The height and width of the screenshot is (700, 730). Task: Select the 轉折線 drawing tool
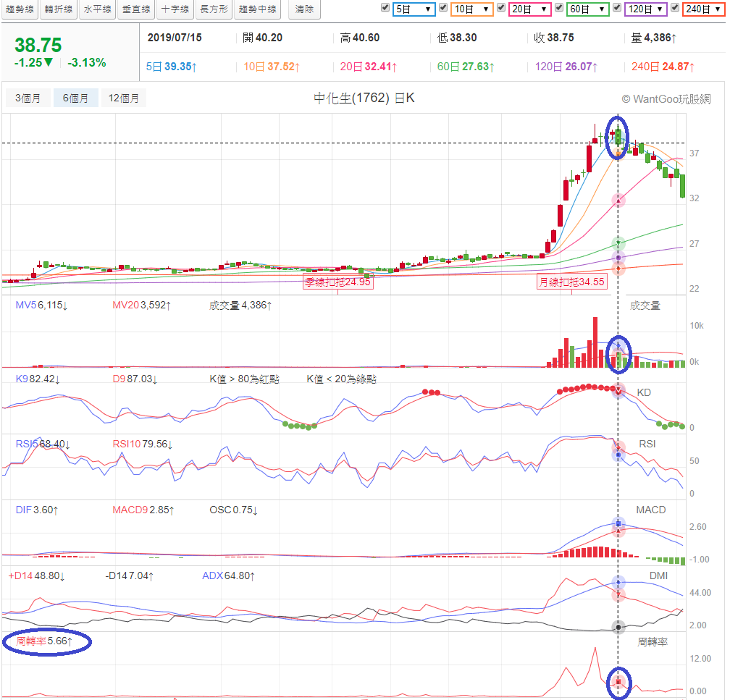59,9
